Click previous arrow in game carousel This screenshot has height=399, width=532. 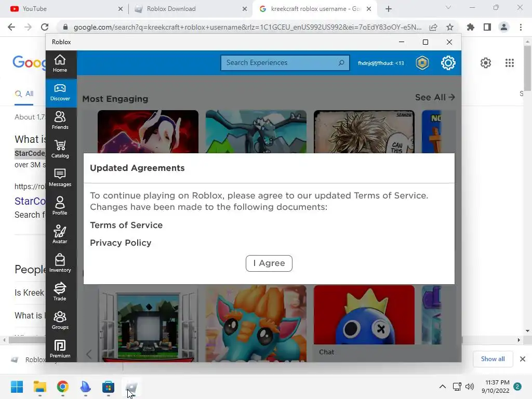(x=89, y=354)
